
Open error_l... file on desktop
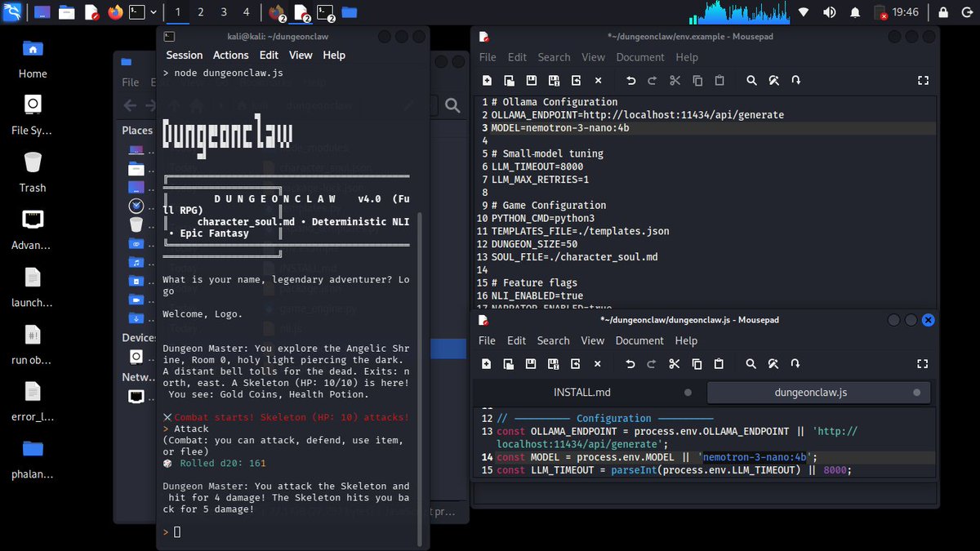(x=33, y=401)
